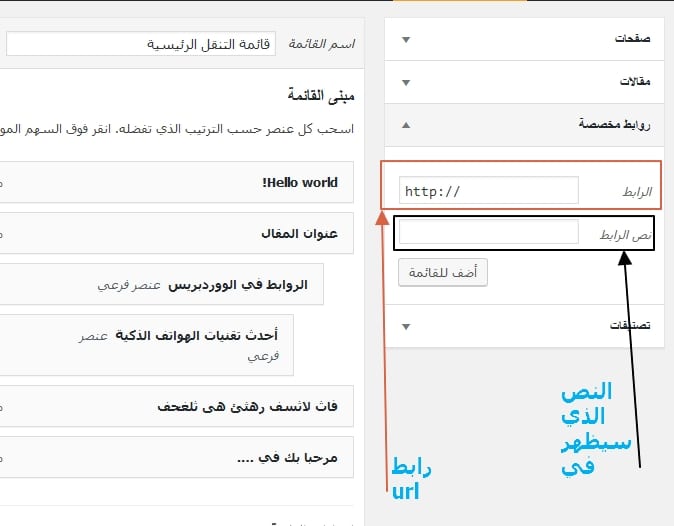Screen dimensions: 674x526
Task: Click the نص الرابط field label
Action: coord(625,234)
